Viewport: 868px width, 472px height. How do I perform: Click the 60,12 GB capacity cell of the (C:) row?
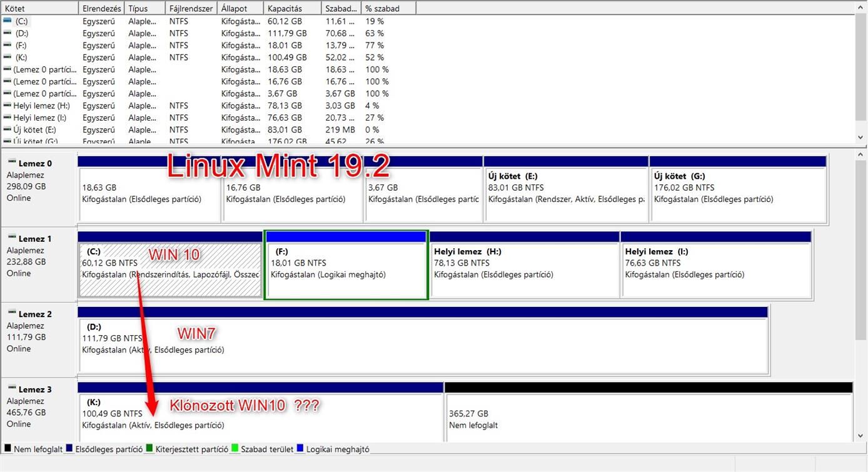[285, 21]
